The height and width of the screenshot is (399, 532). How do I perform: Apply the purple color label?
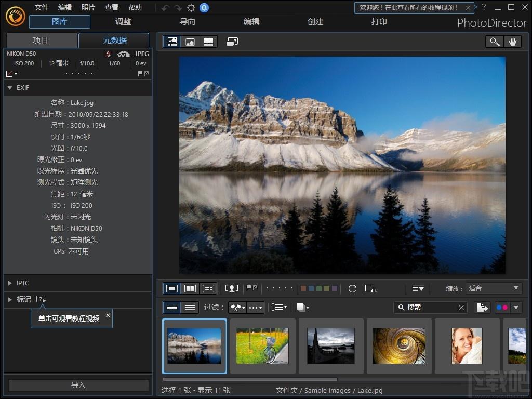(335, 288)
